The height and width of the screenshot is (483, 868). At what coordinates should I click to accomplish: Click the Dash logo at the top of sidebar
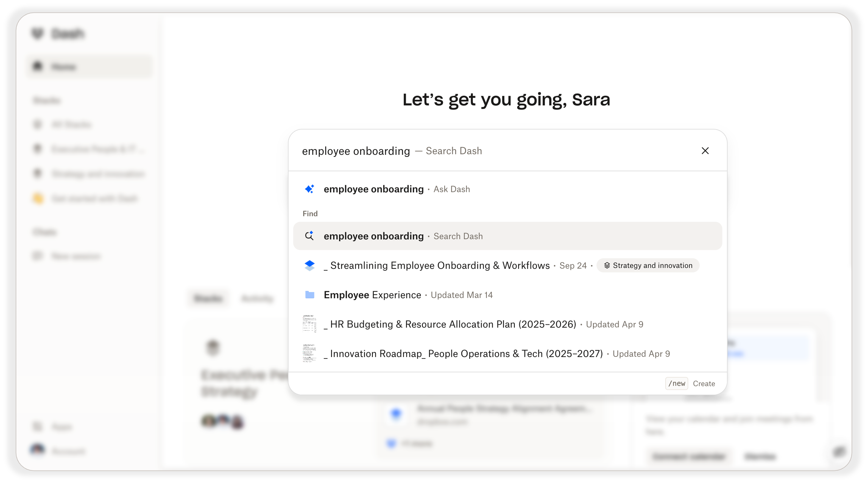pyautogui.click(x=59, y=33)
